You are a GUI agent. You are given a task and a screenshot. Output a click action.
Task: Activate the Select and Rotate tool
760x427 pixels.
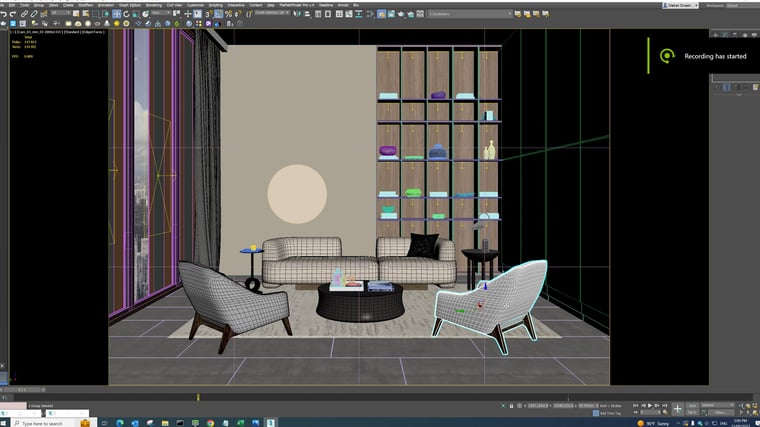[x=126, y=14]
